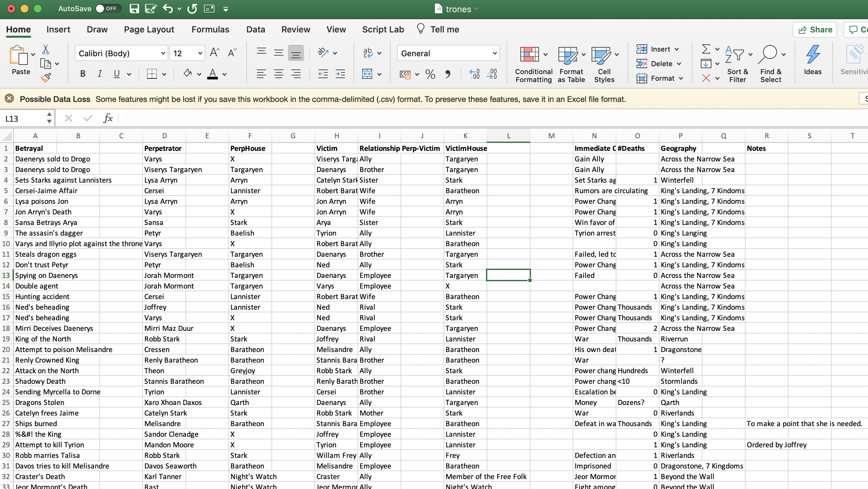868x489 pixels.
Task: Click the Format Painter brush icon
Action: [x=46, y=78]
